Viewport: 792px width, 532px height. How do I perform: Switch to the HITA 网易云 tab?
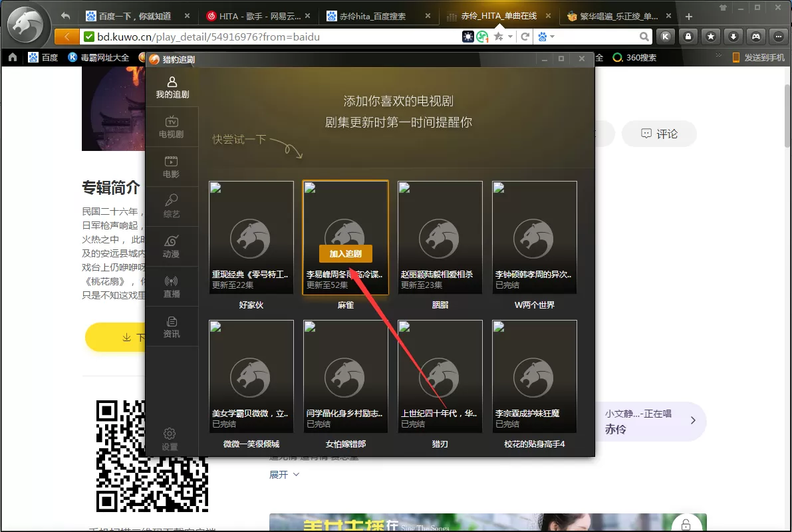(258, 16)
